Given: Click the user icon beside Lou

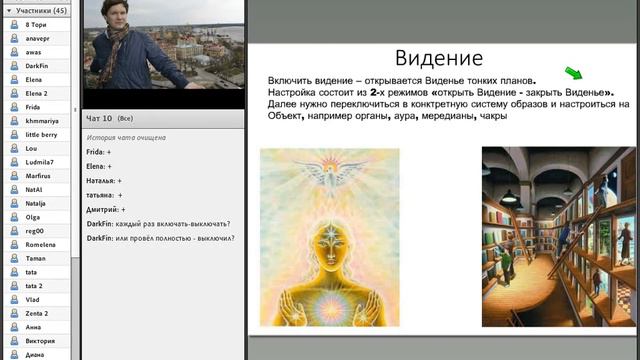Looking at the screenshot, I should [14, 148].
